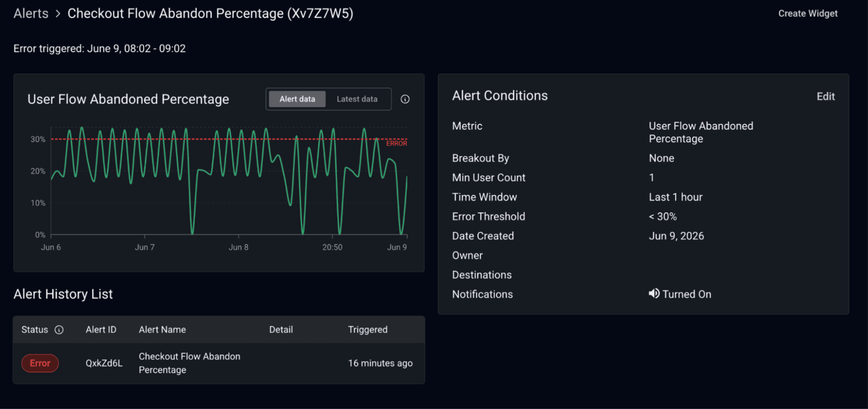Click the Notifications label
868x409 pixels.
482,294
